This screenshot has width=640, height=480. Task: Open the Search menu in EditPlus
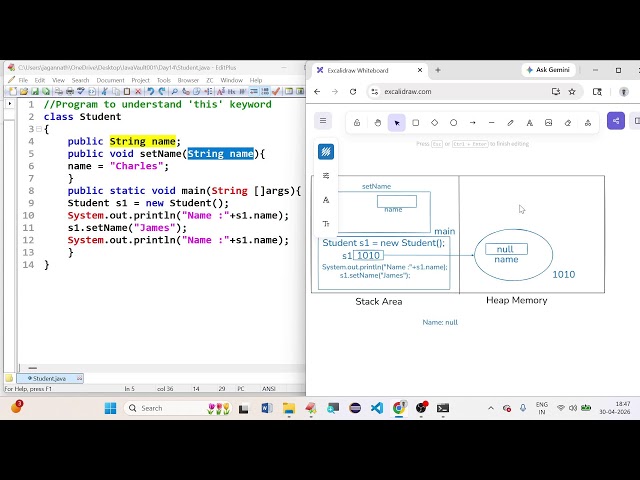[80, 80]
